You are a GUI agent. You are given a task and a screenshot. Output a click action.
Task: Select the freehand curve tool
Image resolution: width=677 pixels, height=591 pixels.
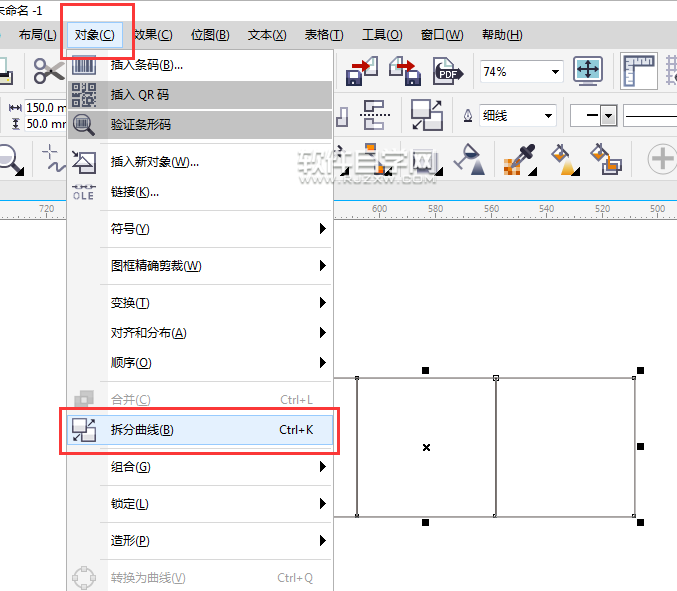[54, 158]
